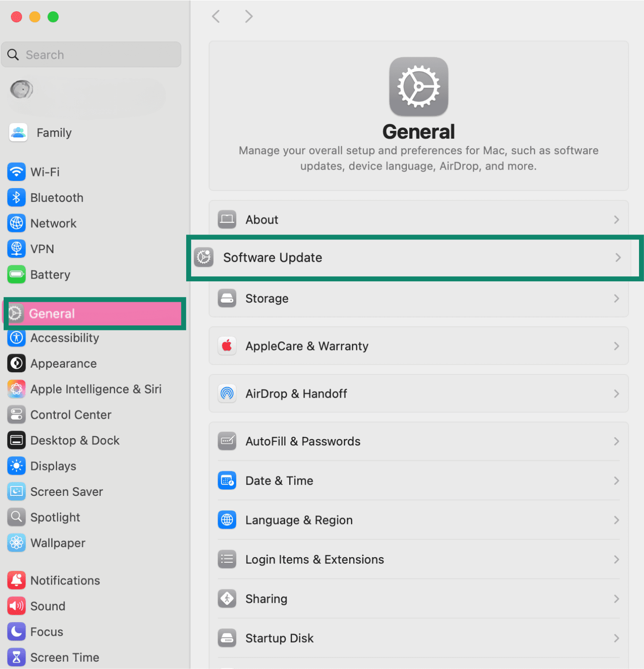Screen dimensions: 644x669
Task: Click the back navigation arrow
Action: point(216,16)
